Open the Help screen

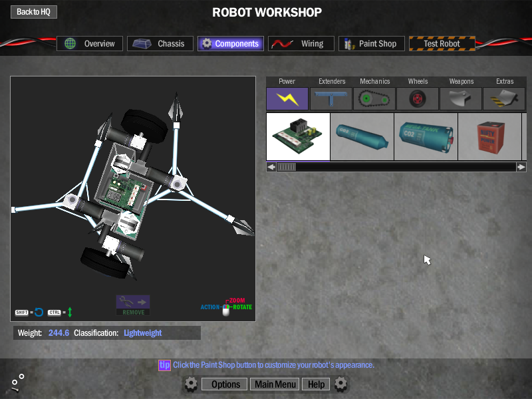click(x=317, y=384)
